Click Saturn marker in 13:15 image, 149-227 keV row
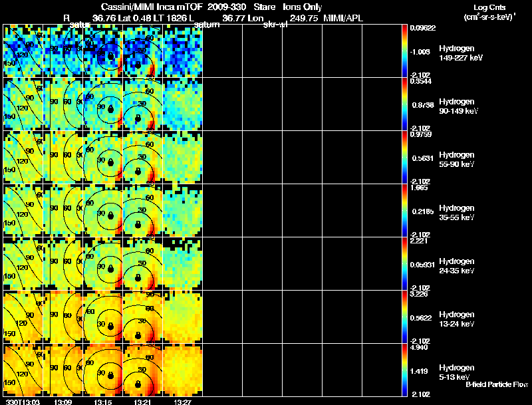Image resolution: width=532 pixels, height=405 pixels. click(110, 57)
